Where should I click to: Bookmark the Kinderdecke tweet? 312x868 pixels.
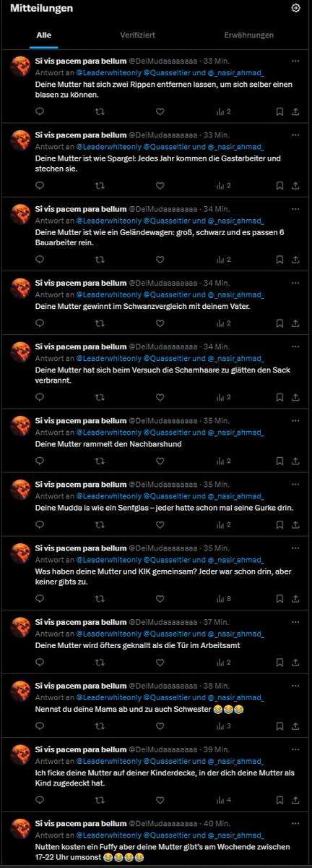pyautogui.click(x=279, y=801)
